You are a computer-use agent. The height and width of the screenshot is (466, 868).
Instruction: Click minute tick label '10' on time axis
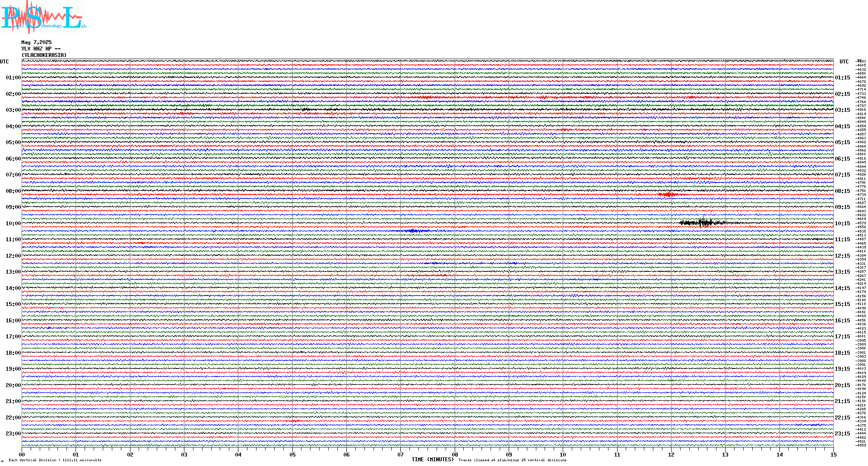coord(563,454)
